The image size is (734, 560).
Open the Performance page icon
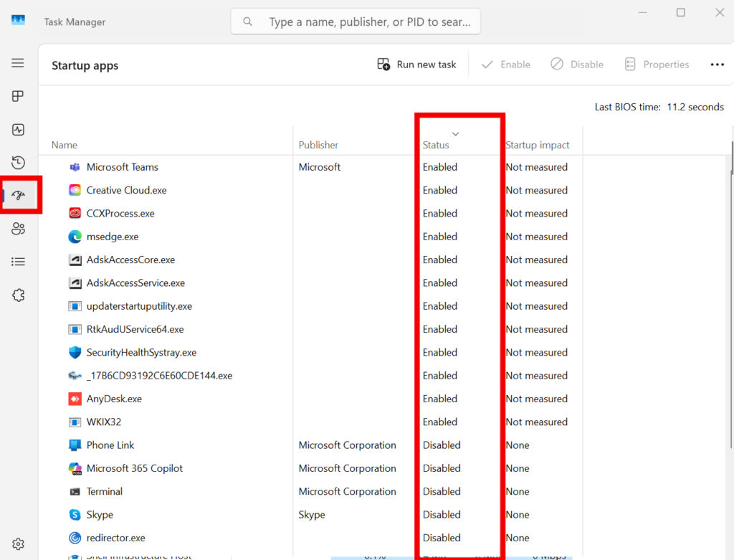point(18,130)
